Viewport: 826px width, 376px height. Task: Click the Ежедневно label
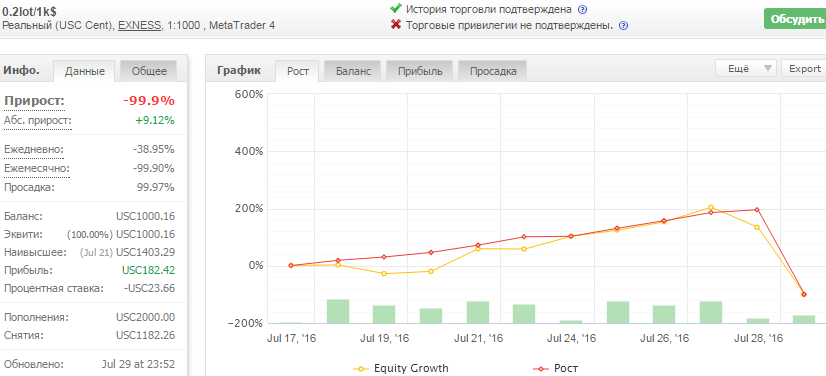tap(34, 149)
